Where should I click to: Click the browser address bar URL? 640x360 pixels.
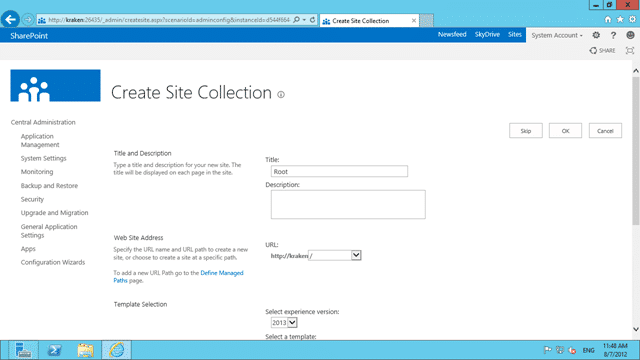pyautogui.click(x=169, y=20)
